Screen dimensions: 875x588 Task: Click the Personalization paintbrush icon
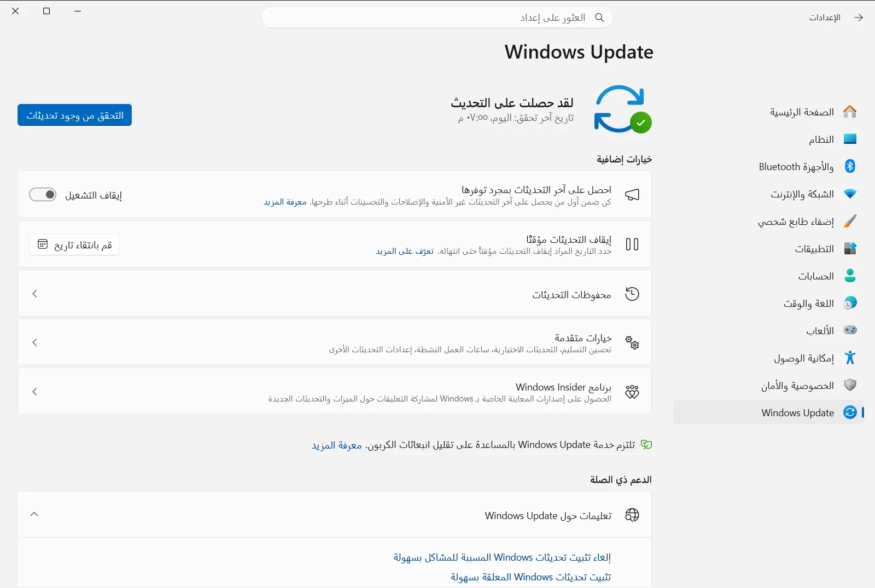[x=850, y=221]
